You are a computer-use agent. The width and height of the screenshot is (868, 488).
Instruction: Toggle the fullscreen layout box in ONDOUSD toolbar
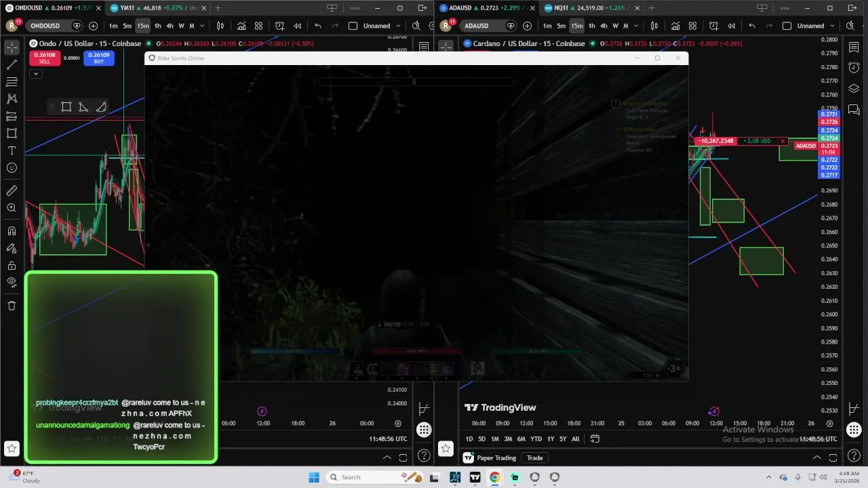pos(353,26)
